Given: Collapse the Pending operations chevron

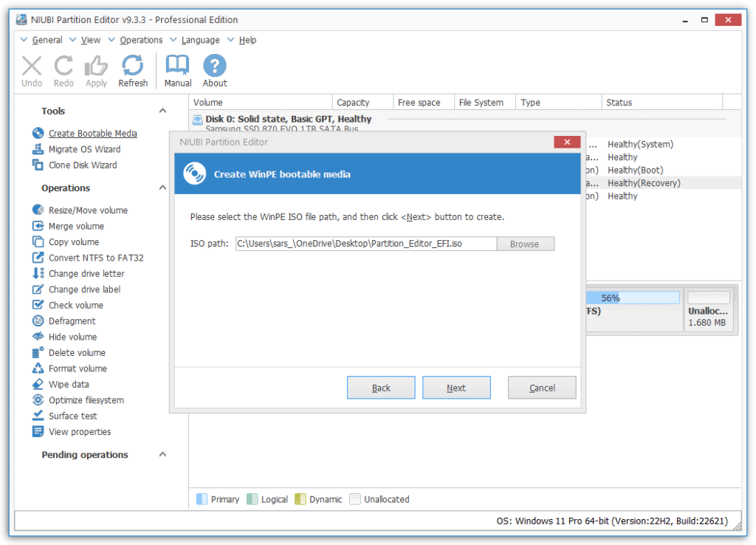Looking at the screenshot, I should (x=163, y=454).
